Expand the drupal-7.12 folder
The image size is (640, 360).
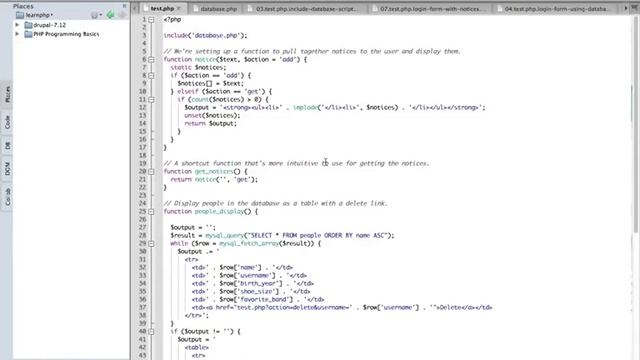coord(17,25)
